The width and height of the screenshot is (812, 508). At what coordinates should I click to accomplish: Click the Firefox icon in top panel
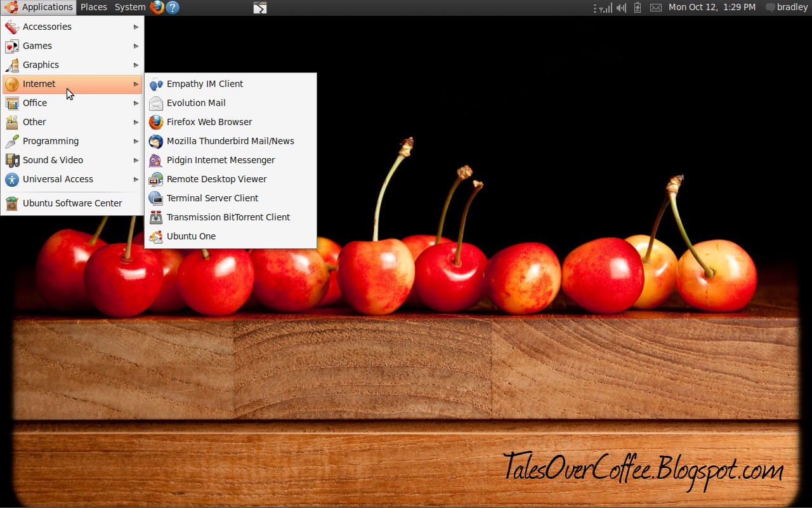point(157,8)
